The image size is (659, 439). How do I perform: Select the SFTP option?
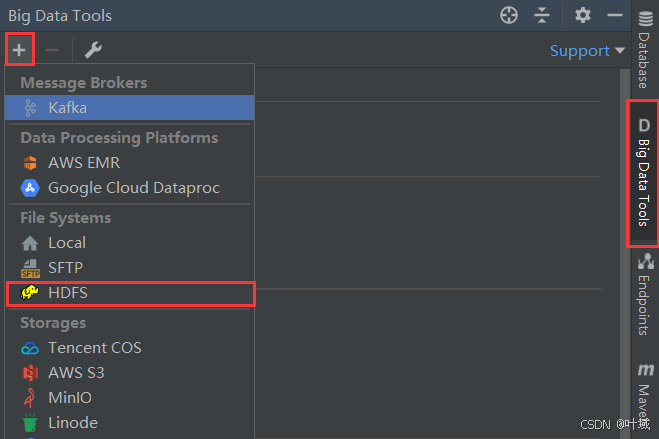65,267
